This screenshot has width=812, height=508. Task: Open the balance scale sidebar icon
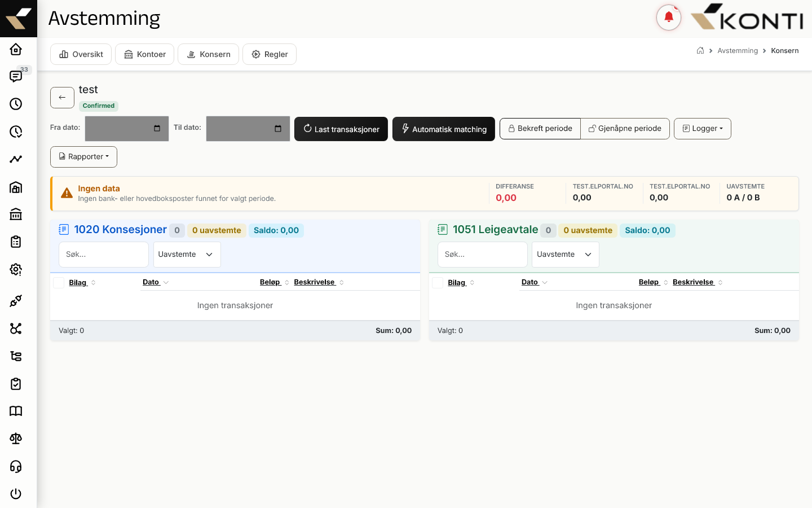[16, 439]
